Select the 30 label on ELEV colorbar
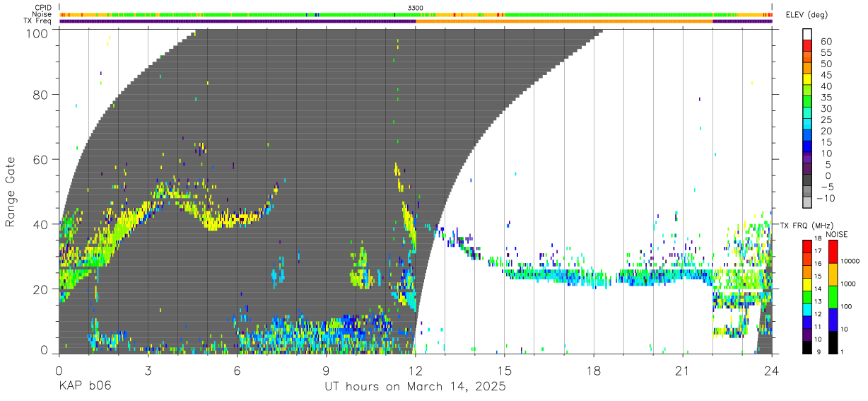The image size is (868, 401). click(825, 108)
